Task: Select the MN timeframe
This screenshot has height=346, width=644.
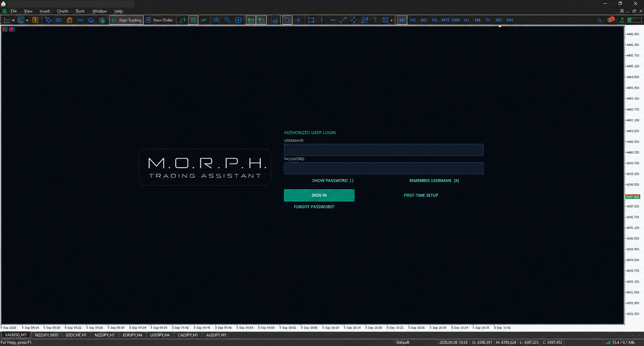Action: [x=510, y=20]
